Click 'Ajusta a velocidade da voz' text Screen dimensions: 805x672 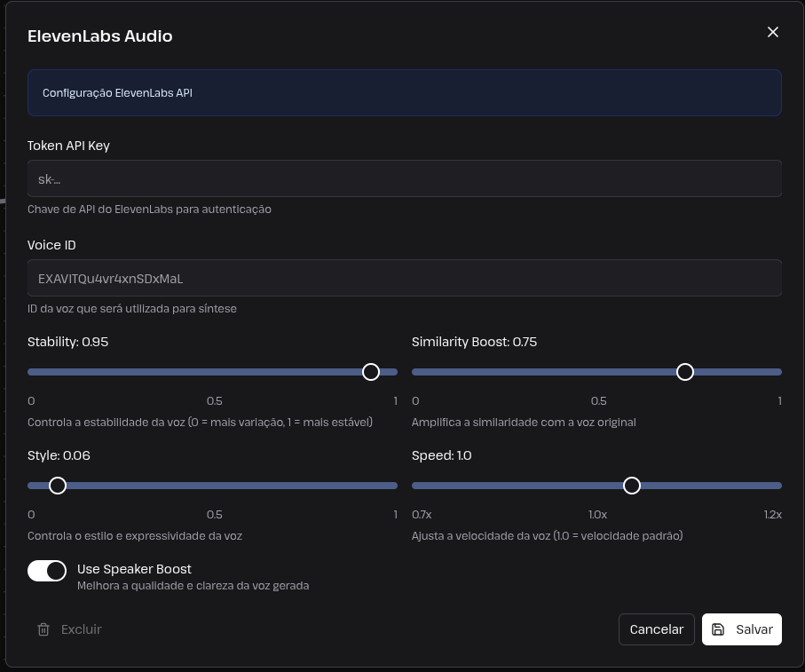pos(548,536)
